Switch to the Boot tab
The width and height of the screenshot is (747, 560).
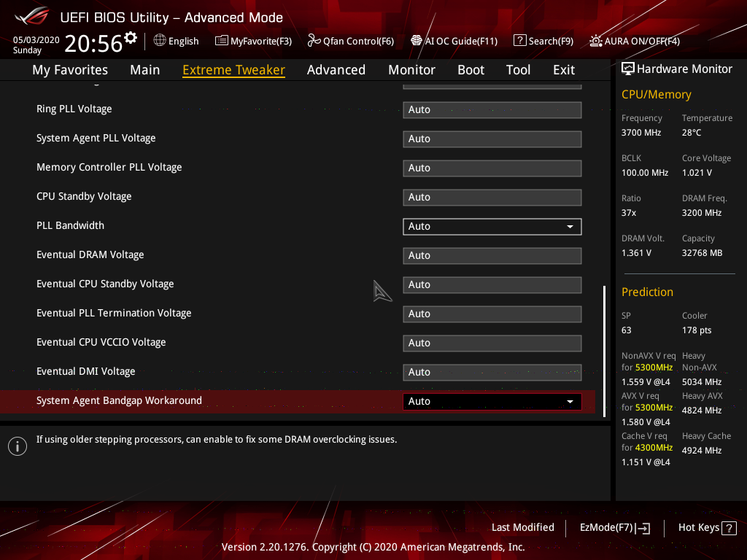pos(471,70)
